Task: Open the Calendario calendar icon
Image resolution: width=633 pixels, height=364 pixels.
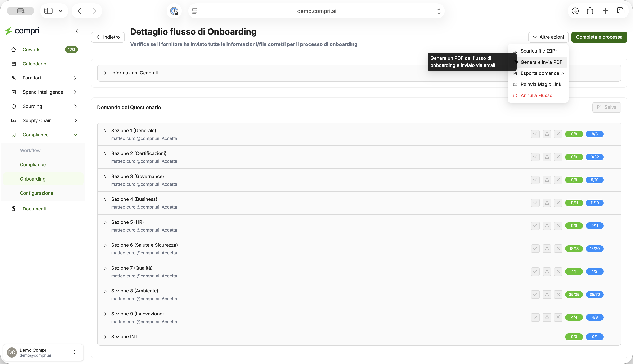Action: [14, 64]
